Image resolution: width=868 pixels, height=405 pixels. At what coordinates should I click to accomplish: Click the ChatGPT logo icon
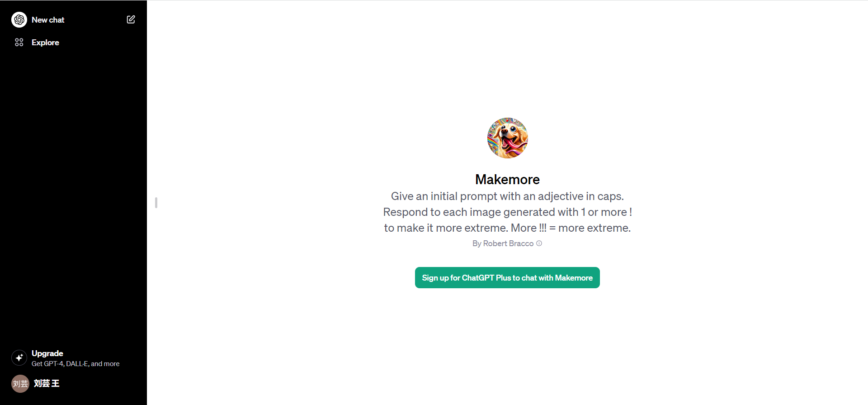(x=19, y=20)
